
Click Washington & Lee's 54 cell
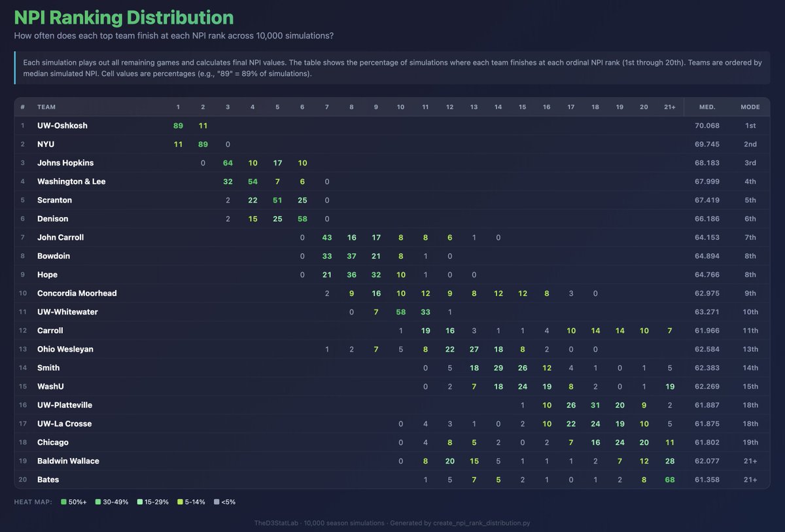click(253, 181)
